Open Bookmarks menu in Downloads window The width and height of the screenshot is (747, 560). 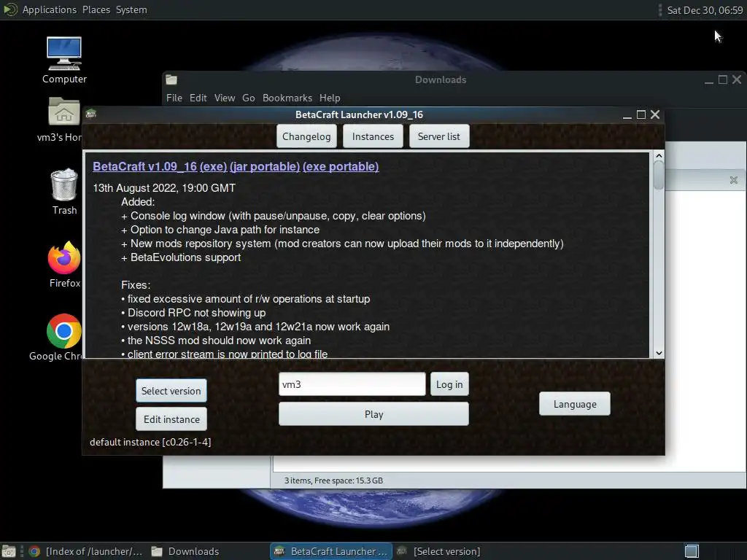click(287, 98)
